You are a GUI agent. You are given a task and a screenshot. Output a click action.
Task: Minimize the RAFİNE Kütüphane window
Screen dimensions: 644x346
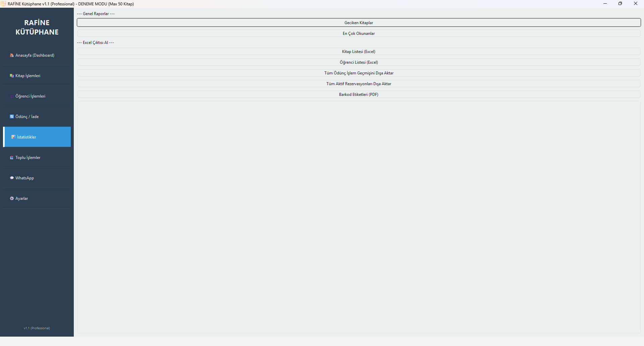(605, 4)
